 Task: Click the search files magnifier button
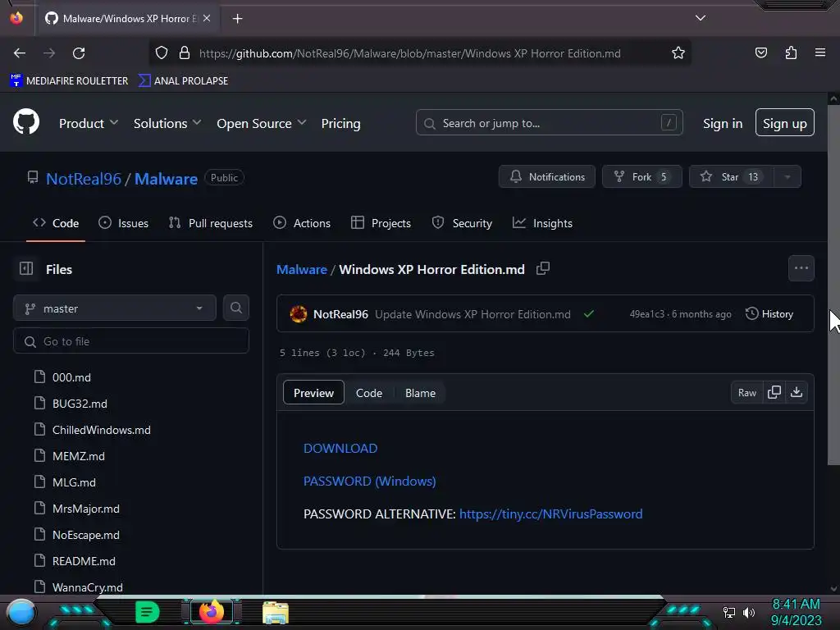[235, 308]
